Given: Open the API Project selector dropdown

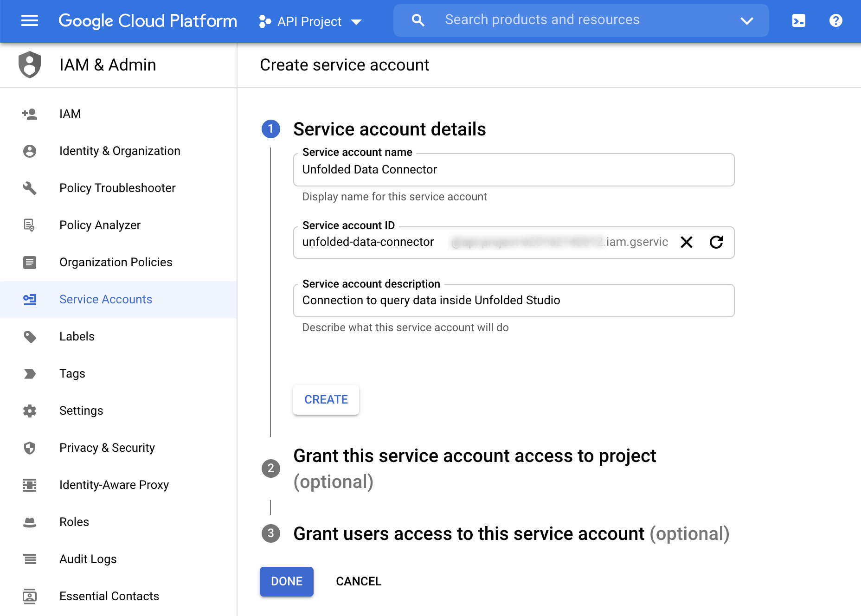Looking at the screenshot, I should pos(310,21).
